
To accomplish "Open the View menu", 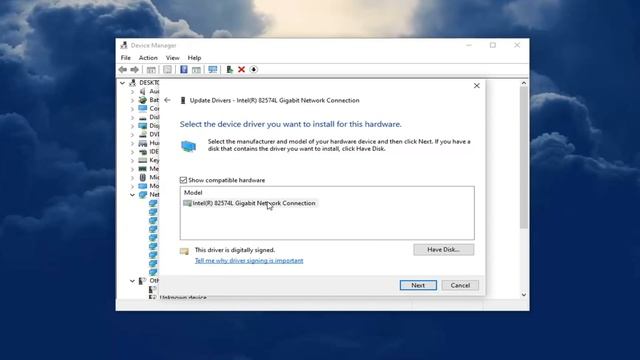I will 172,58.
